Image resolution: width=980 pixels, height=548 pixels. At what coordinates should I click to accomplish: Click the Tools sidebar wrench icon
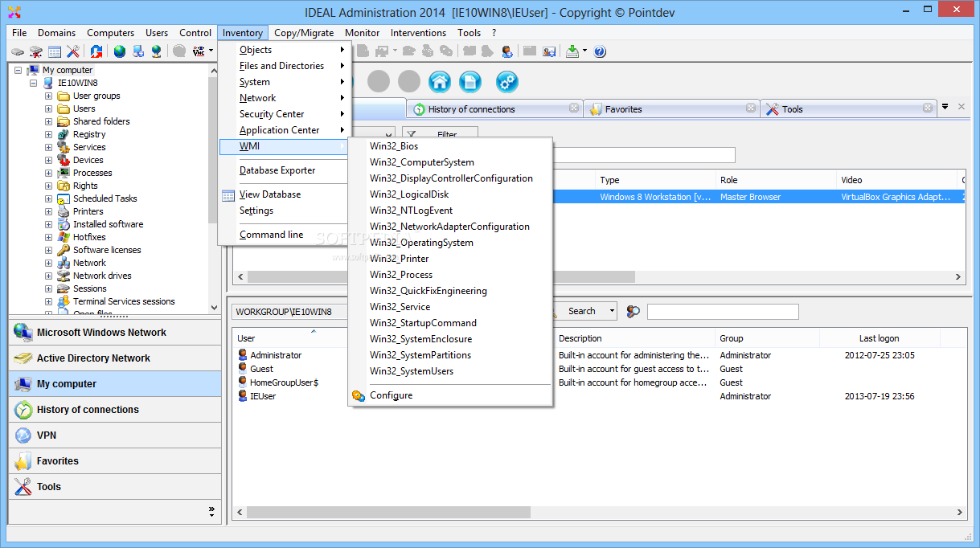[x=23, y=487]
